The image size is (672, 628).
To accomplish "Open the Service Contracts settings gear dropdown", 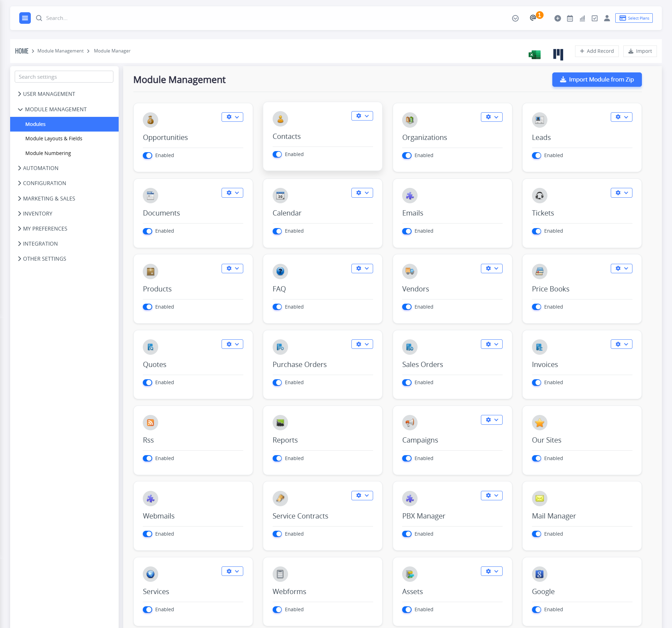I will click(362, 495).
